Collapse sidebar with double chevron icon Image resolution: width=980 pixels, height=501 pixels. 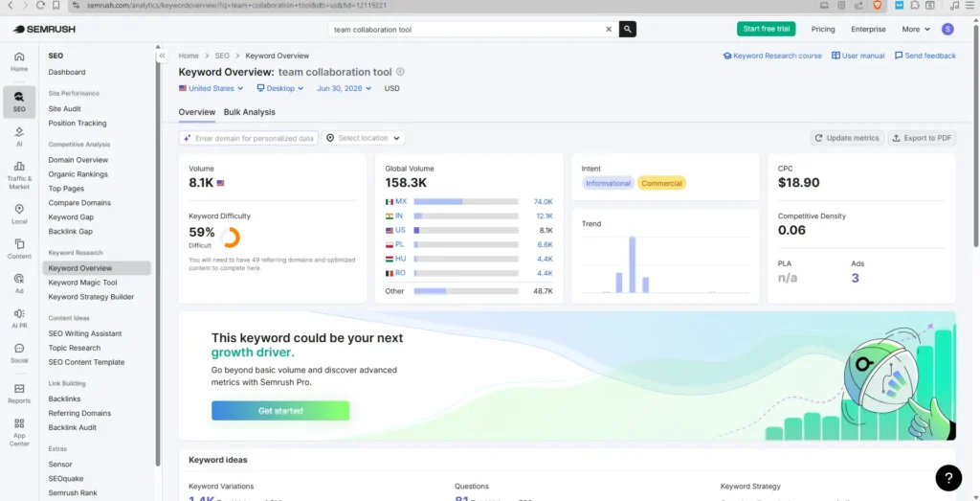click(x=162, y=56)
